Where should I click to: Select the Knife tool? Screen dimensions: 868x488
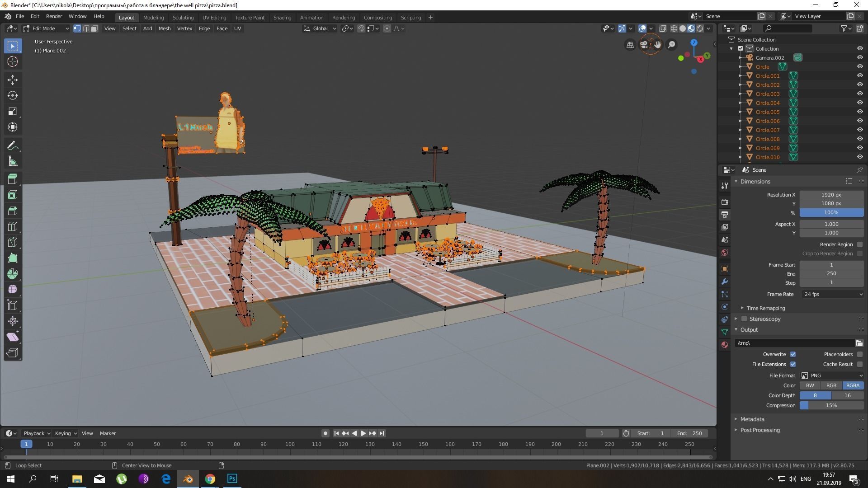tap(13, 242)
